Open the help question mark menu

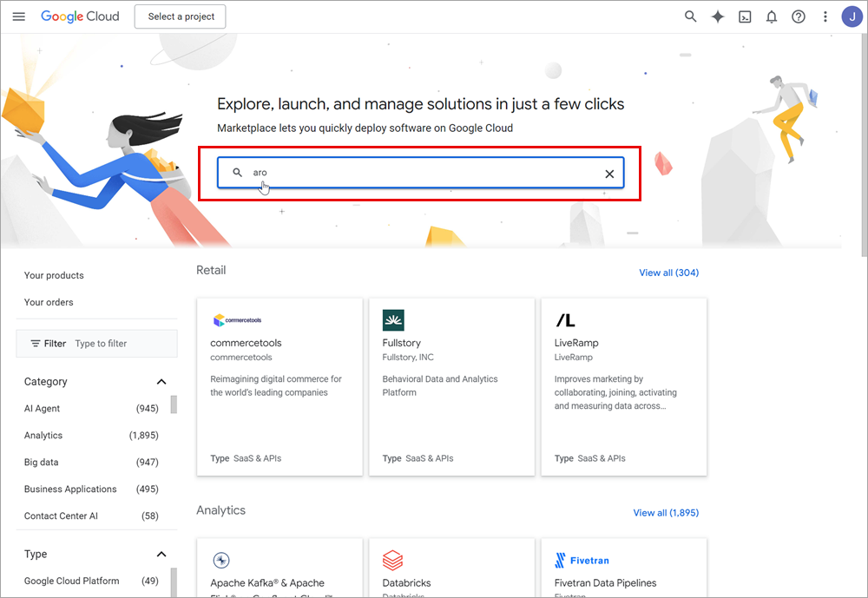799,16
